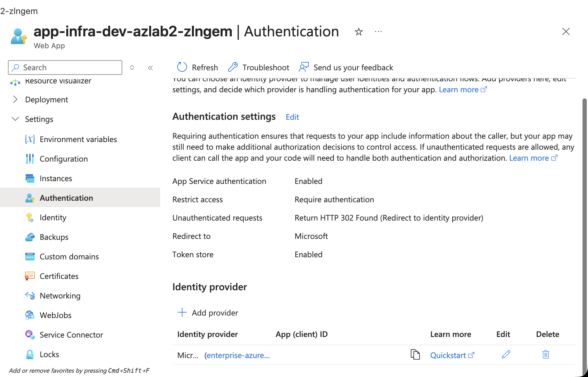Collapse the Settings section chevron
The height and width of the screenshot is (377, 588).
pos(15,119)
